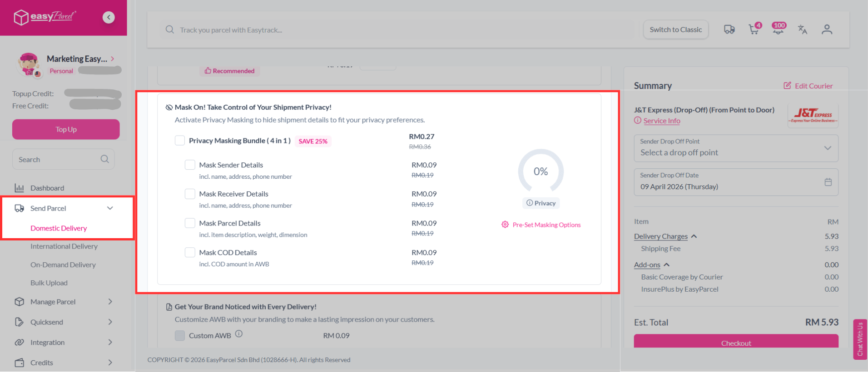Click the language translate icon
868x372 pixels.
pos(803,29)
